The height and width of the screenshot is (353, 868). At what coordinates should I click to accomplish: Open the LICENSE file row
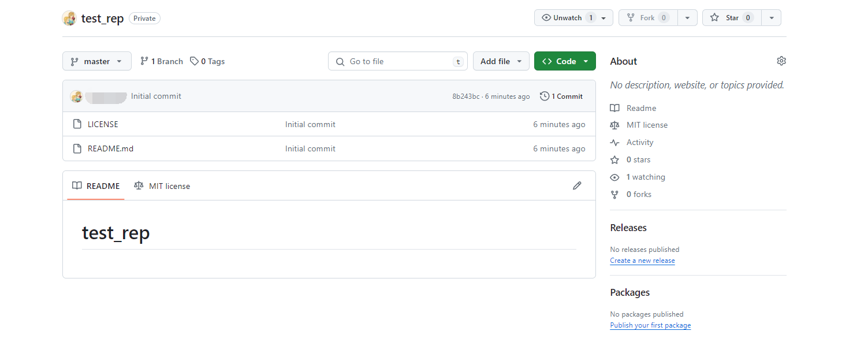pos(103,124)
